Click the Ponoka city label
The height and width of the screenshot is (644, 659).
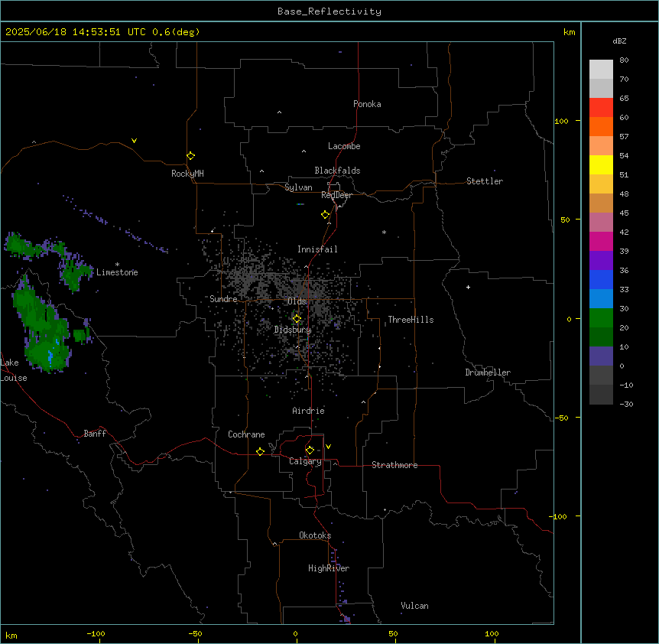tap(367, 104)
